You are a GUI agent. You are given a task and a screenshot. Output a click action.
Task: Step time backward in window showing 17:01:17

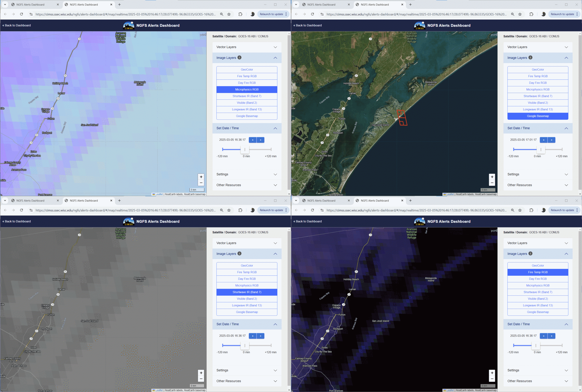544,140
